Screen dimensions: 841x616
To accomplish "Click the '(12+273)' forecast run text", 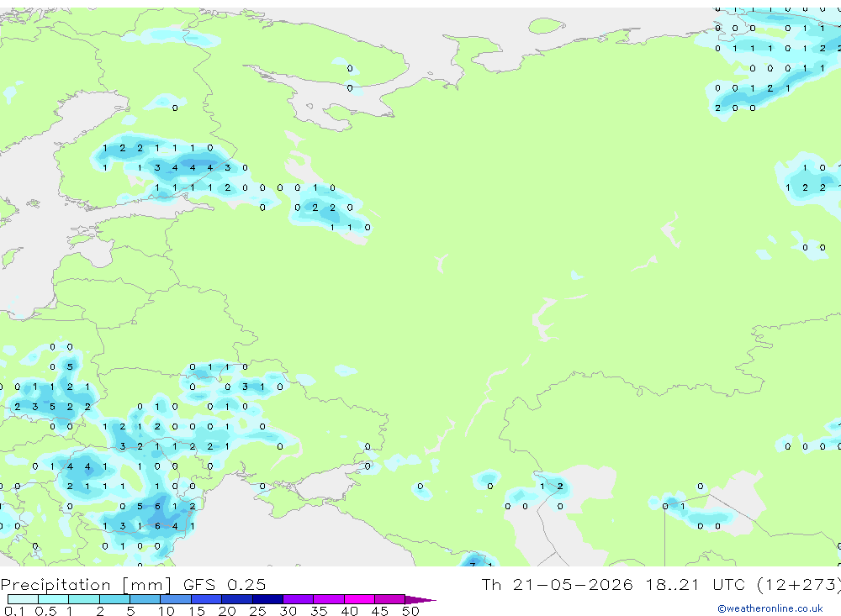I will (x=800, y=584).
